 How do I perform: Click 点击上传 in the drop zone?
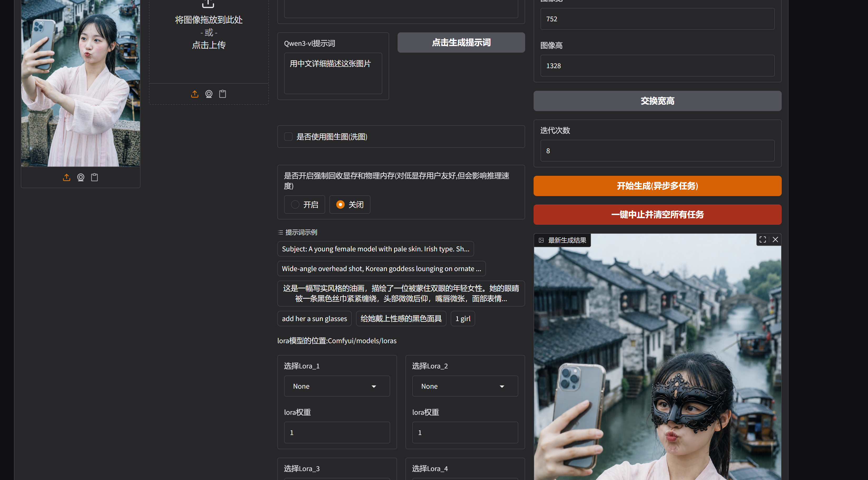coord(209,45)
